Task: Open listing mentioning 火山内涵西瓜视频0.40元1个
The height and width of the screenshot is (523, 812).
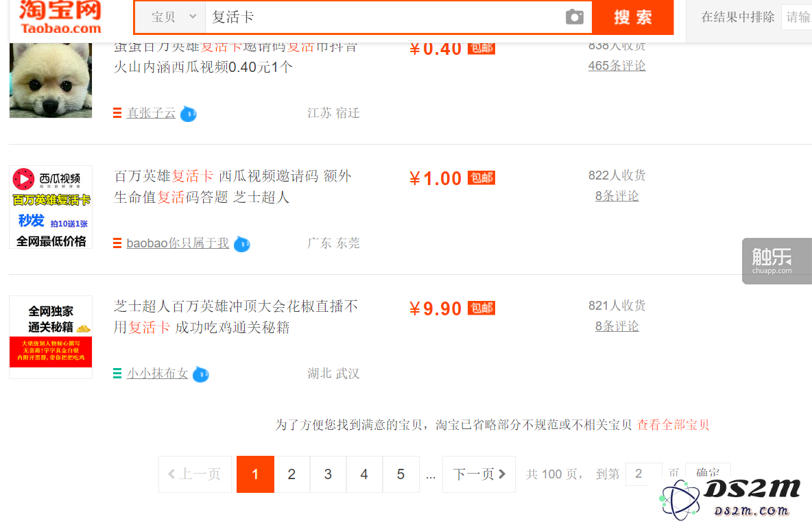Action: tap(236, 57)
